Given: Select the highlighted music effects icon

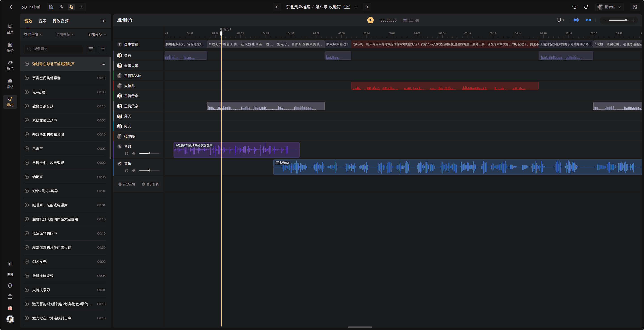Looking at the screenshot, I should (x=71, y=7).
